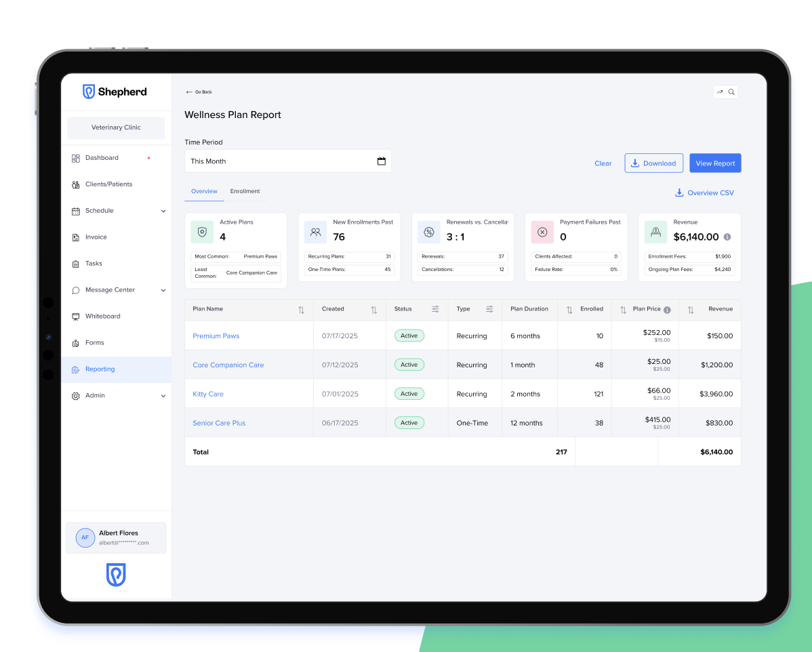Click the Reporting icon in sidebar
812x652 pixels.
click(76, 369)
